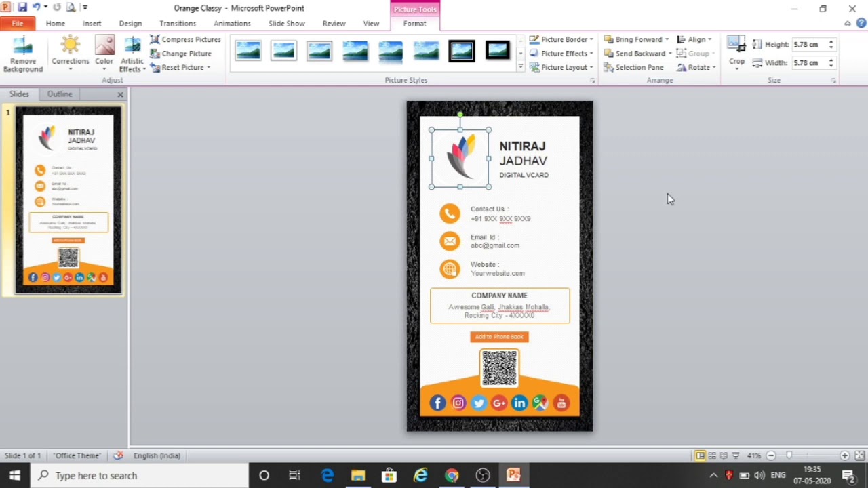The height and width of the screenshot is (488, 868).
Task: Open the Selection Pane
Action: pos(633,68)
